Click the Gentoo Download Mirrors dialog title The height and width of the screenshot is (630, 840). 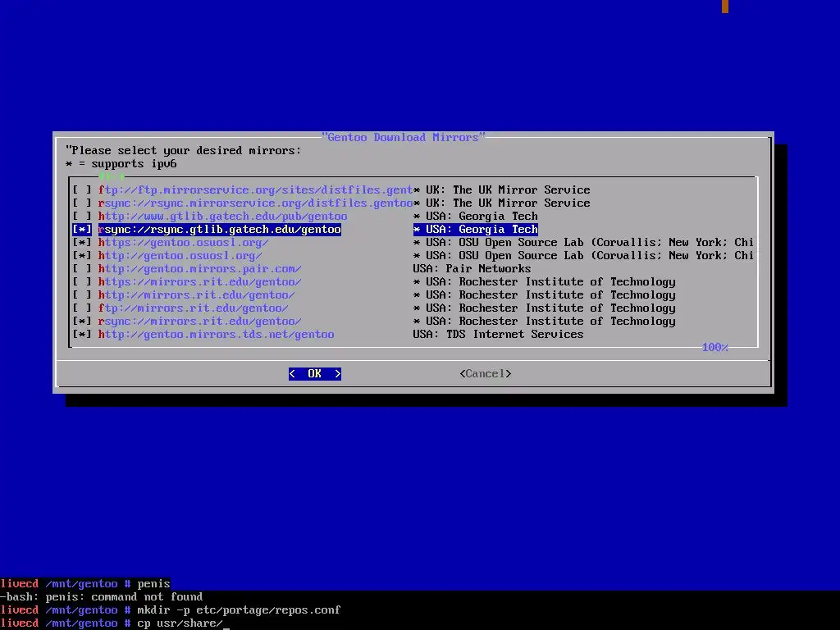[x=403, y=137]
